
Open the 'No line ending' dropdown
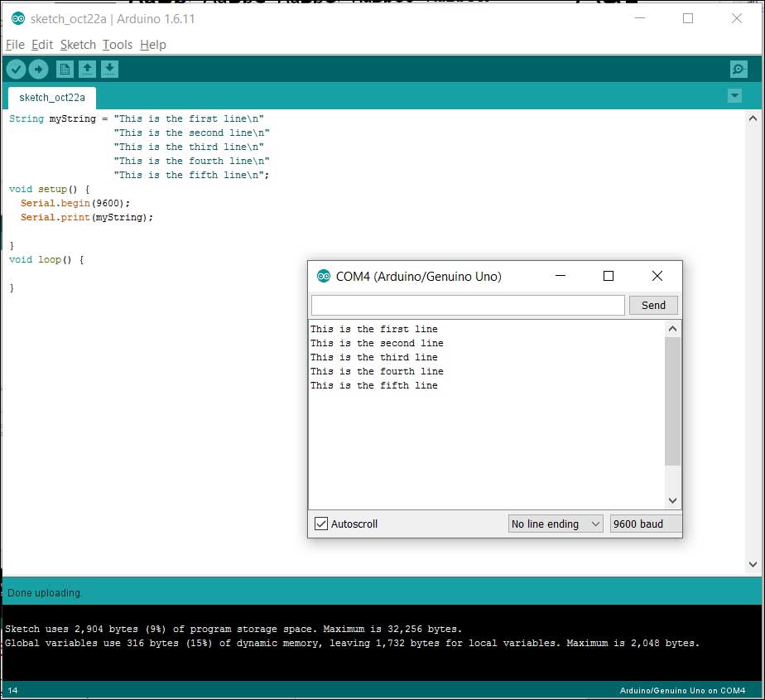[x=556, y=524]
